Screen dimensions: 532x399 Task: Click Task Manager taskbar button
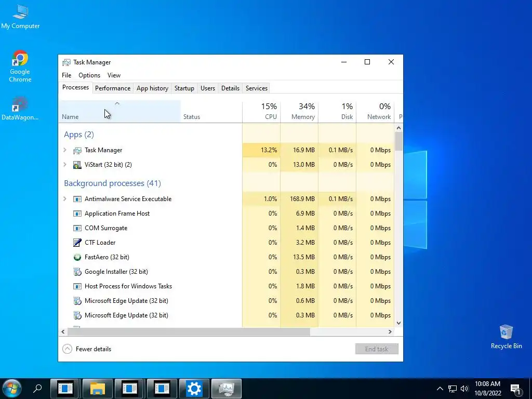[x=227, y=389]
